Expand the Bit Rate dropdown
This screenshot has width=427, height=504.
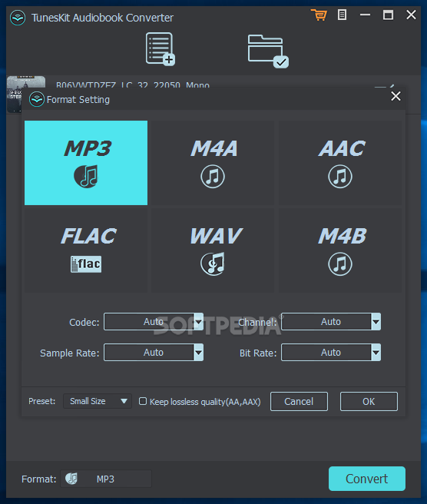coord(376,353)
